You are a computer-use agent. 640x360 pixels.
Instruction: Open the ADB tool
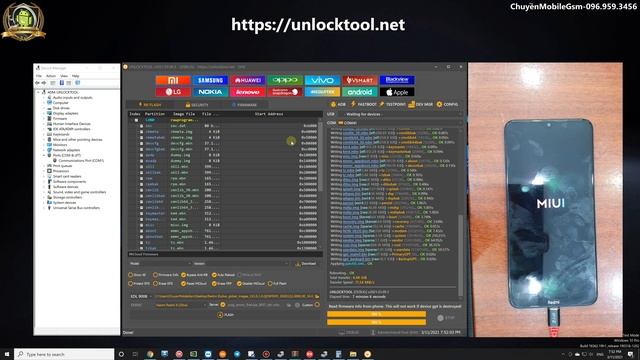tap(338, 104)
